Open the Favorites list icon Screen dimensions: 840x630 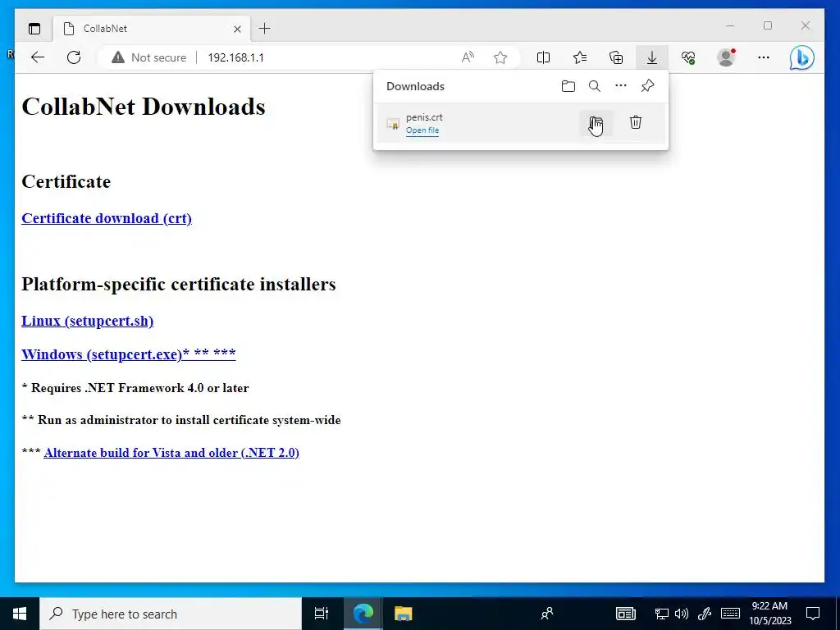tap(580, 57)
